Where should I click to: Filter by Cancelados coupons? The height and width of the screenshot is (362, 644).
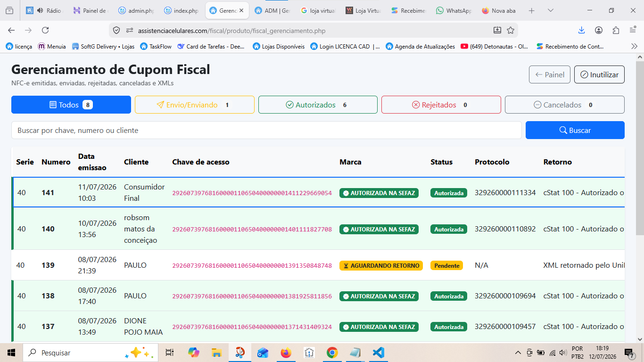pyautogui.click(x=565, y=105)
